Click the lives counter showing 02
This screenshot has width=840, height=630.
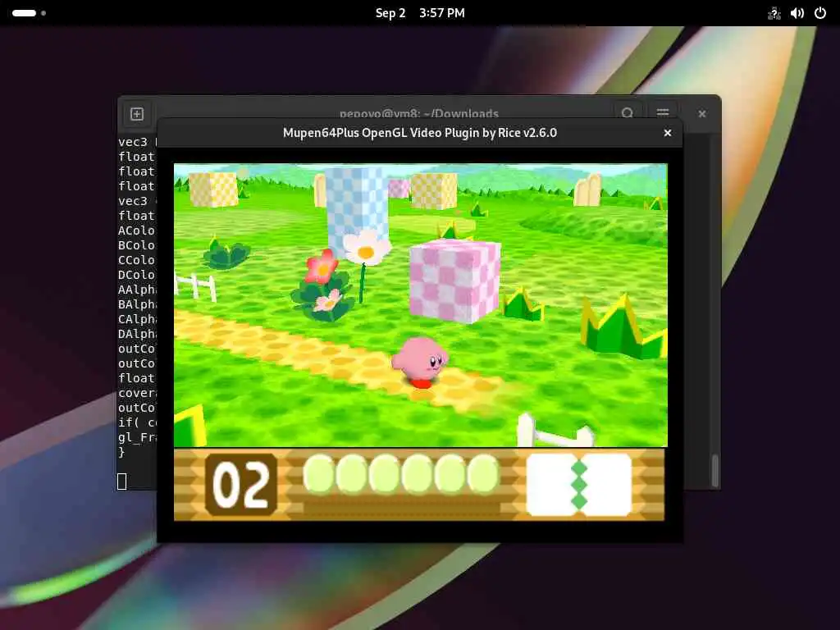click(x=241, y=485)
